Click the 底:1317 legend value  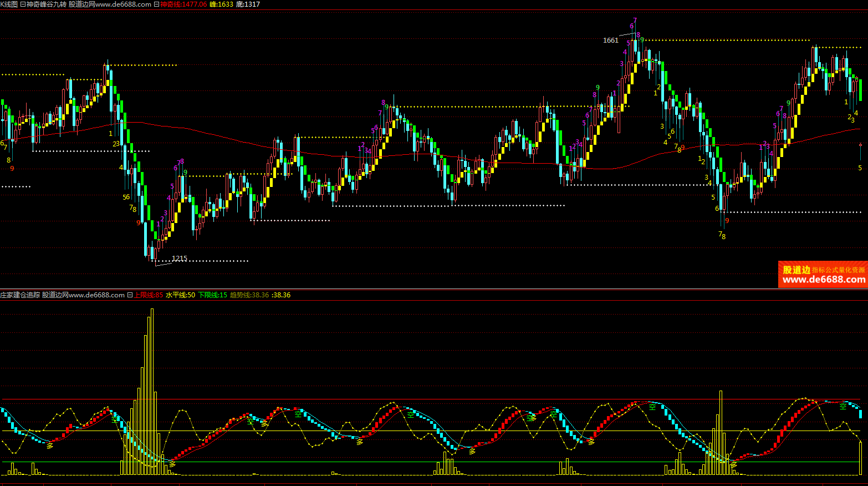click(248, 4)
